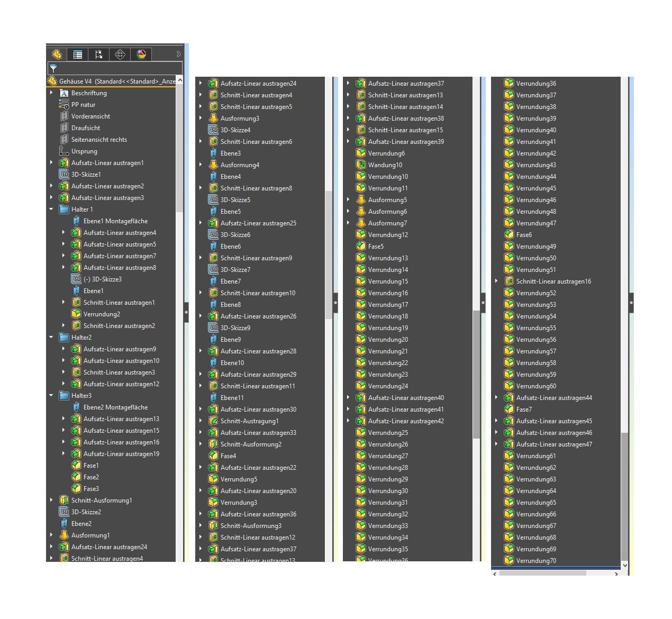Expand the Beschriftung annotations node

pos(51,93)
